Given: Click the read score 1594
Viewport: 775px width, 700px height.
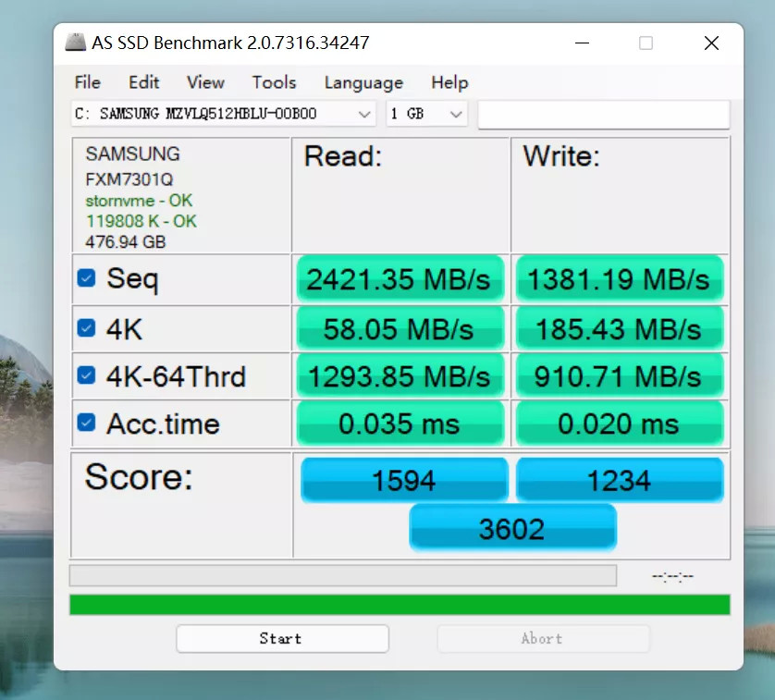Looking at the screenshot, I should click(404, 480).
